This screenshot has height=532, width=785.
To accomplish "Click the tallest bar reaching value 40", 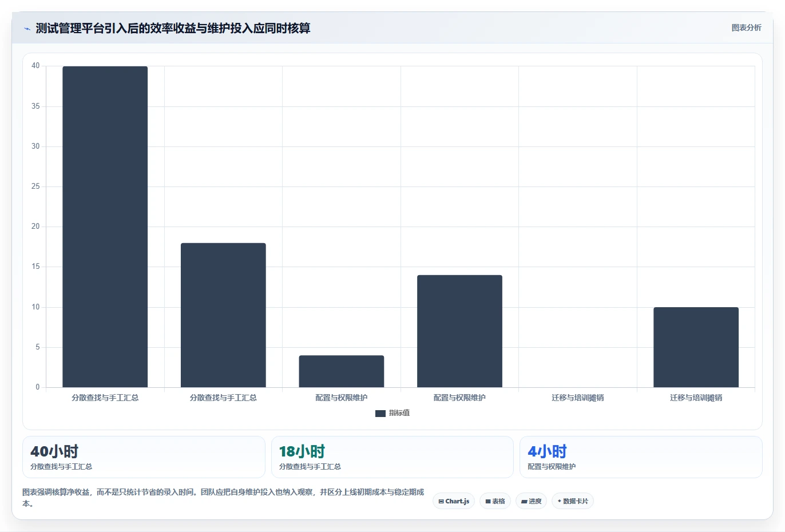I will pyautogui.click(x=105, y=227).
